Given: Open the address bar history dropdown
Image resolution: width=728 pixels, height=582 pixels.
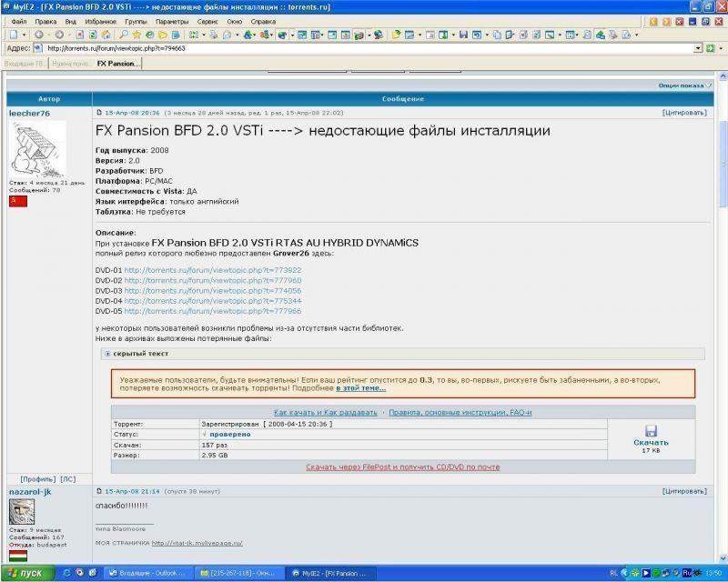Looking at the screenshot, I should (698, 48).
